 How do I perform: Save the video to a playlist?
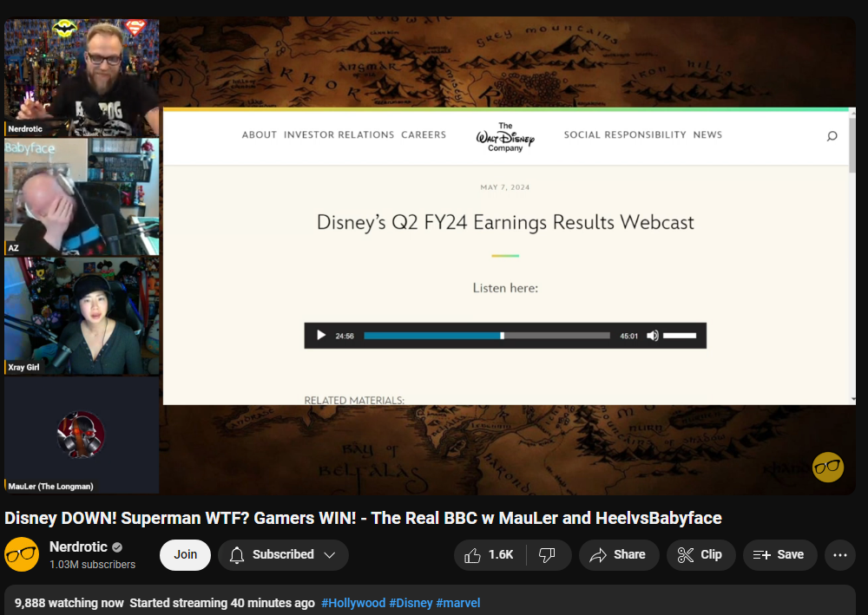point(779,555)
